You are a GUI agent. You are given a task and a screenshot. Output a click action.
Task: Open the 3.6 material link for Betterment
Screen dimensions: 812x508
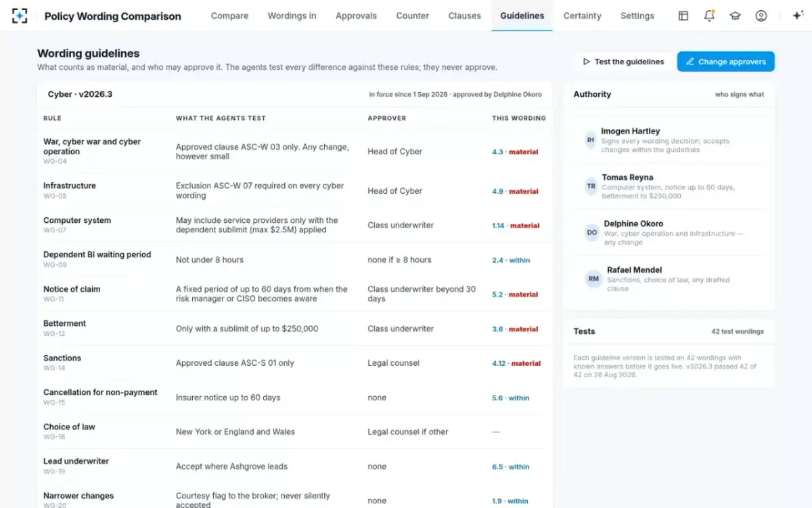(515, 329)
